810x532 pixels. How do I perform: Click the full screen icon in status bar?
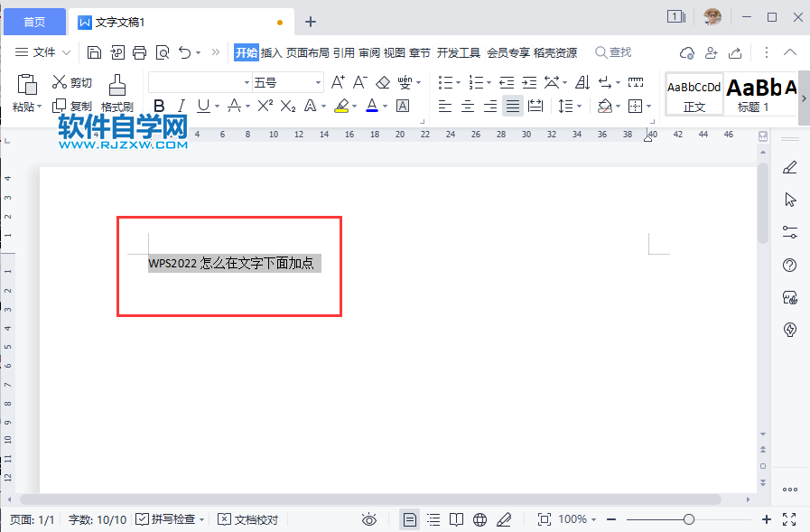point(791,519)
